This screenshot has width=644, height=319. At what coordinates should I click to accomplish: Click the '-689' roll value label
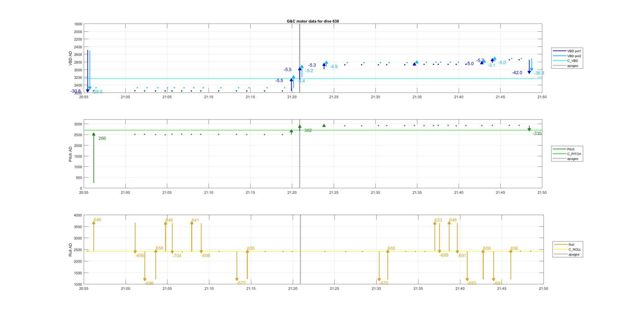444,255
